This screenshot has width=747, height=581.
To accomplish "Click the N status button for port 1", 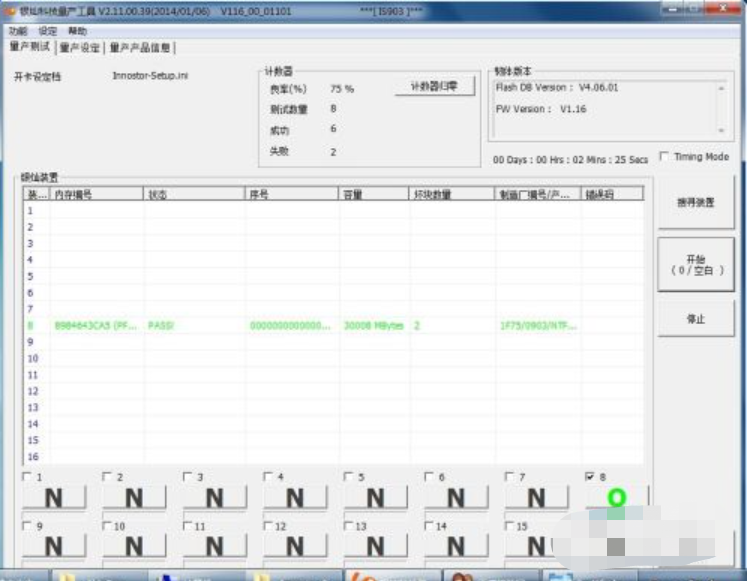I will click(x=54, y=498).
